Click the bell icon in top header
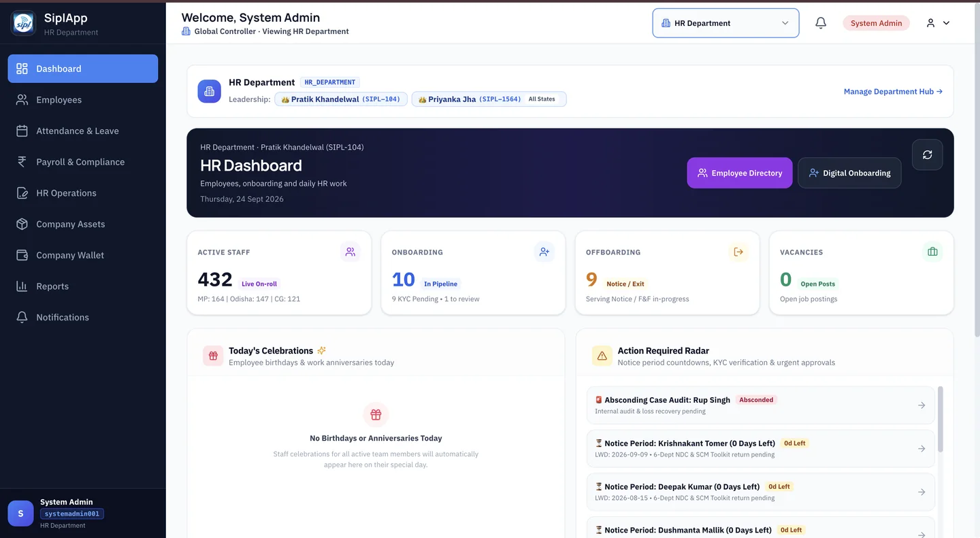 coord(821,23)
